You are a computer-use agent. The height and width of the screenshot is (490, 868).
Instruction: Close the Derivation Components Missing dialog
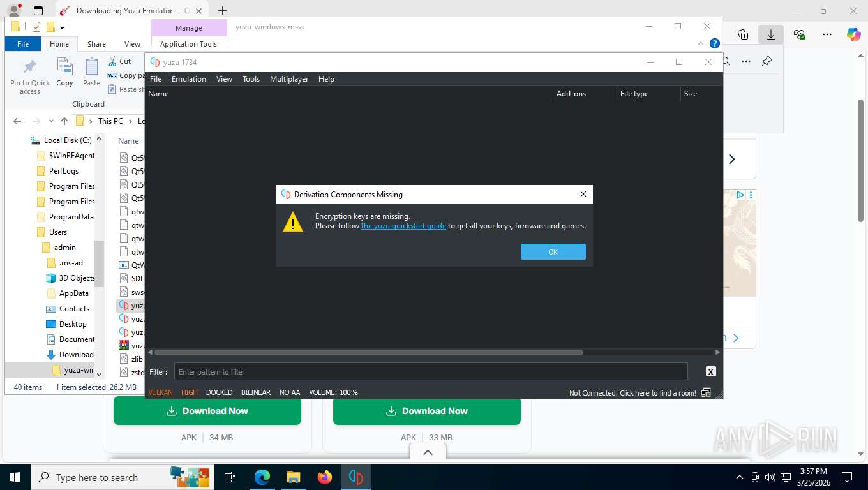pos(583,194)
